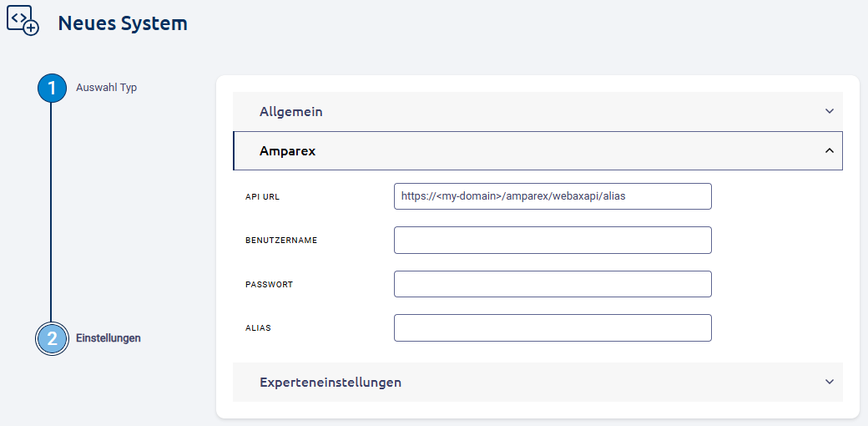Click the Alias field label
The width and height of the screenshot is (868, 426).
point(258,328)
